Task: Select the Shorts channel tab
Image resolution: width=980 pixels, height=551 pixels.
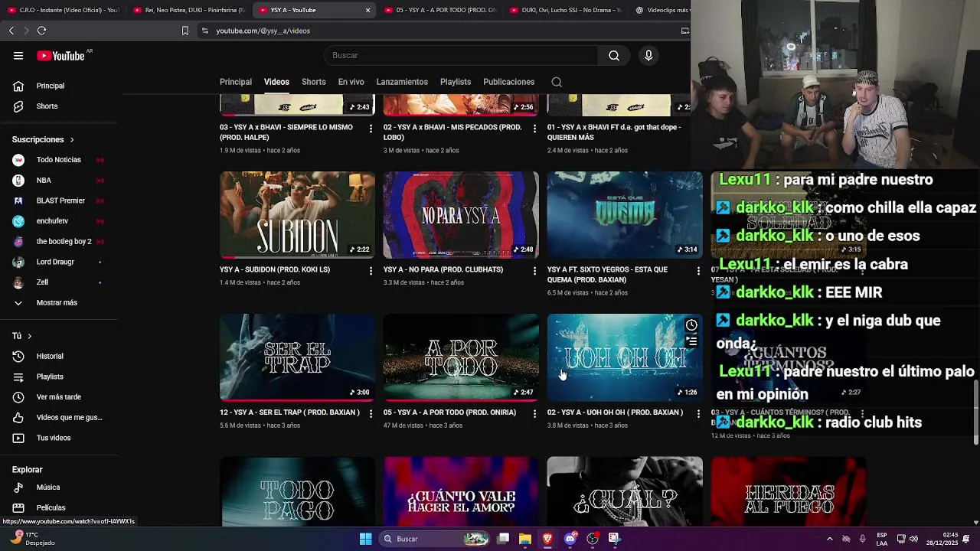Action: click(313, 82)
